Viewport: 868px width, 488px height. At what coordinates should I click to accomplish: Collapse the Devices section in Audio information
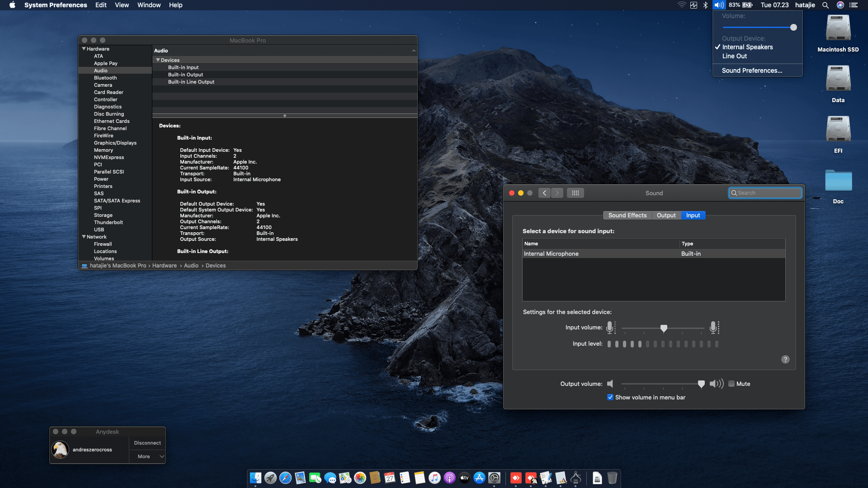pos(158,60)
